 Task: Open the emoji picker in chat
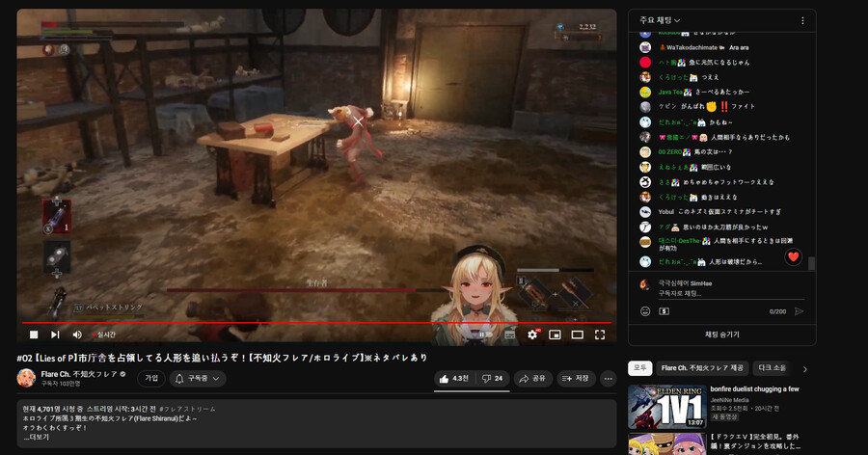[x=645, y=311]
